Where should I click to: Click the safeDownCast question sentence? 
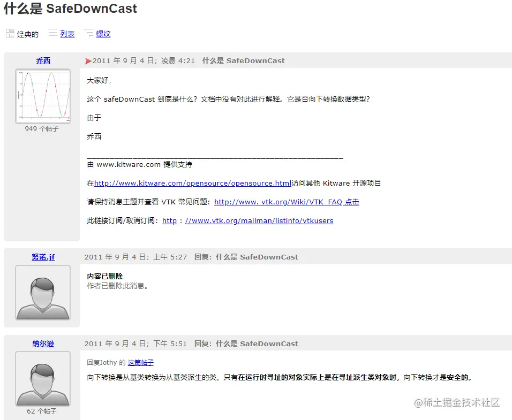[228, 99]
